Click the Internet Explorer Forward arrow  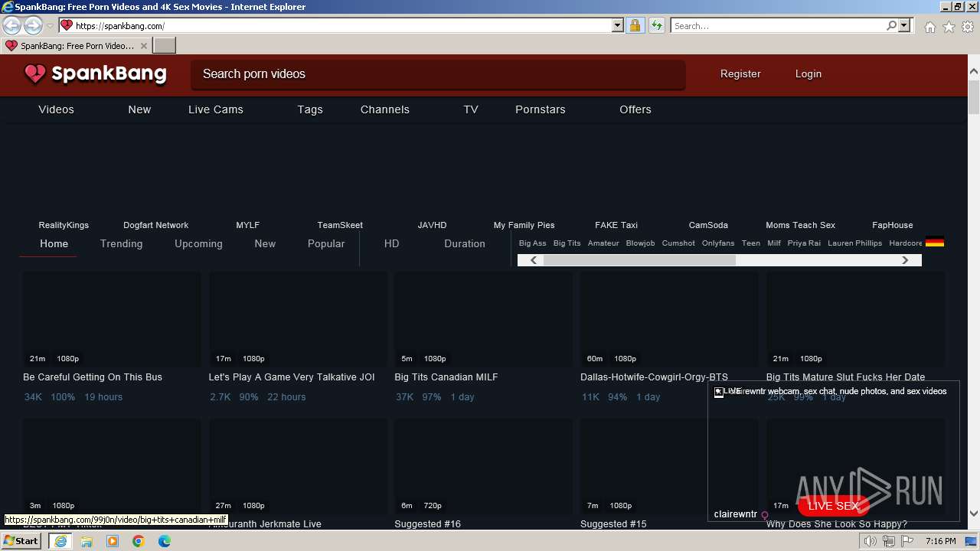(x=33, y=25)
